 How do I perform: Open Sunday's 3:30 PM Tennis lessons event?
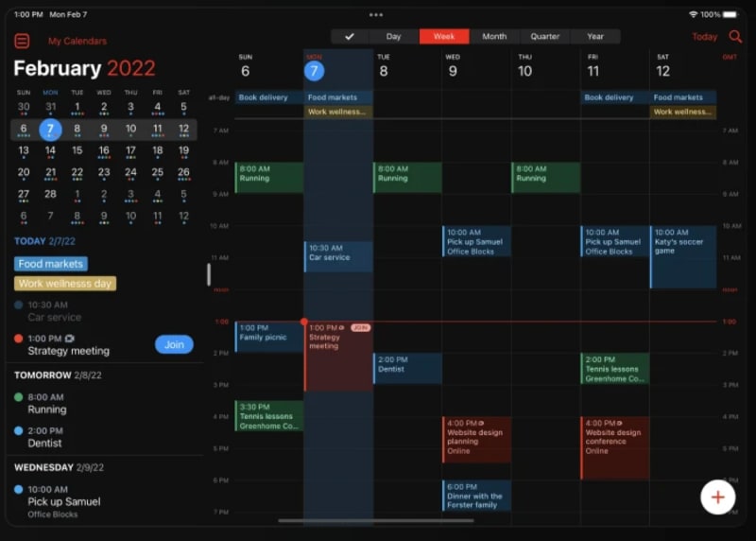[x=269, y=415]
